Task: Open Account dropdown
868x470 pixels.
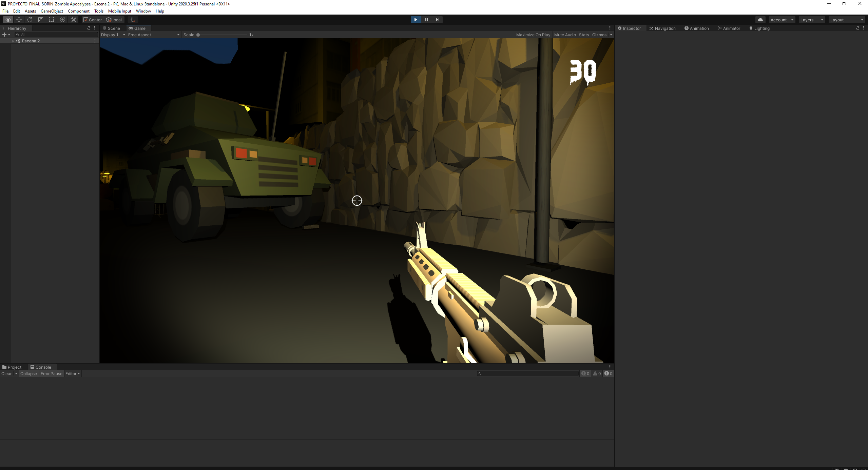Action: 782,20
